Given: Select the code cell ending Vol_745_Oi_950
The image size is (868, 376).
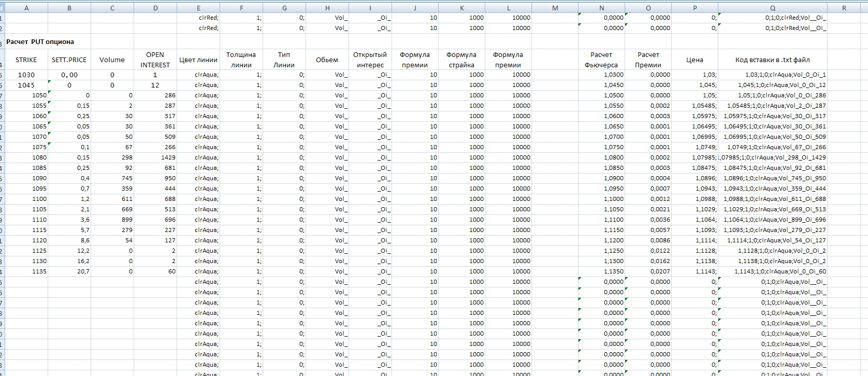Looking at the screenshot, I should pos(772,178).
